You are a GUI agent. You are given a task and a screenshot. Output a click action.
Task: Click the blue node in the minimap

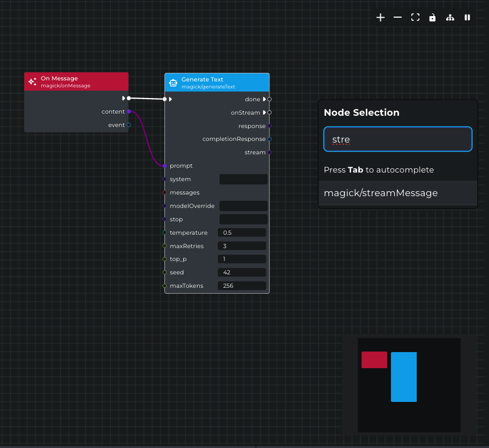tap(404, 376)
